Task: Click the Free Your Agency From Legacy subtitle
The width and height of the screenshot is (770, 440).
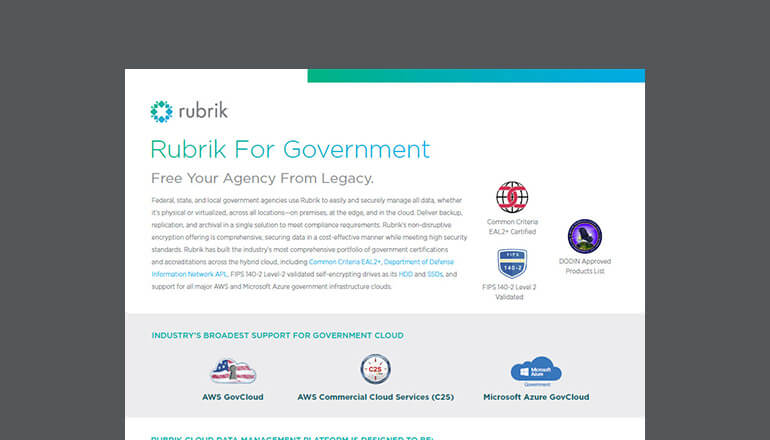Action: (261, 179)
